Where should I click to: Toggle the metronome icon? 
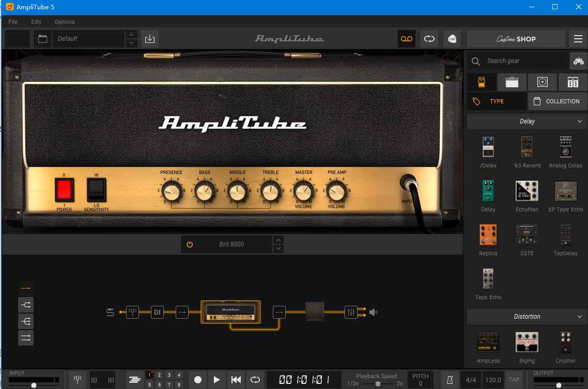(x=450, y=380)
